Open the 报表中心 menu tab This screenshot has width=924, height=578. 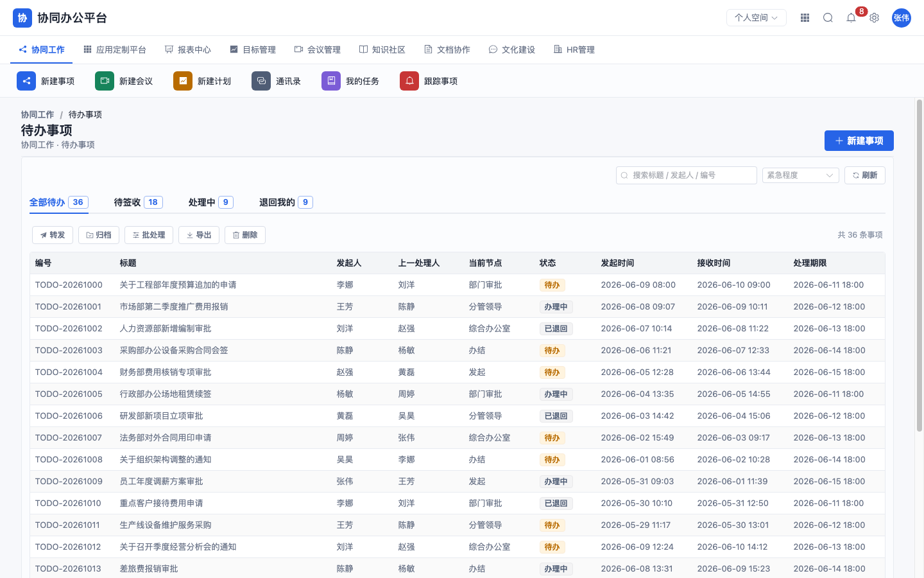(x=188, y=49)
